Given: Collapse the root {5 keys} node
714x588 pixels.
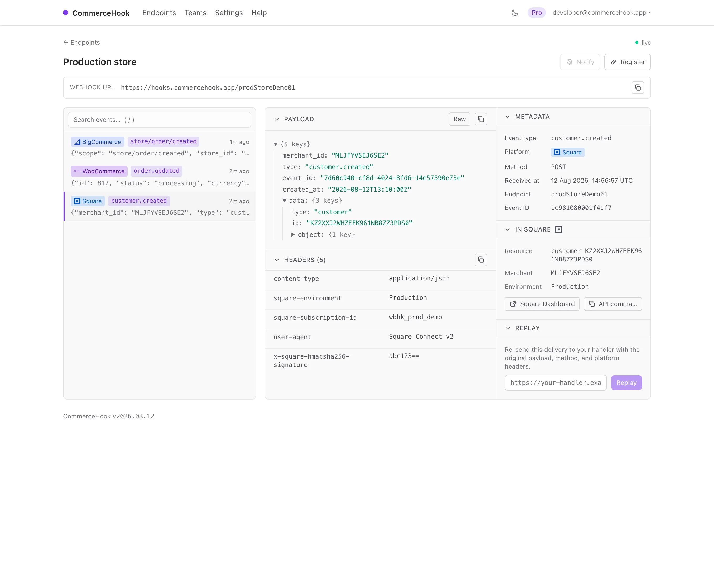Looking at the screenshot, I should [276, 144].
